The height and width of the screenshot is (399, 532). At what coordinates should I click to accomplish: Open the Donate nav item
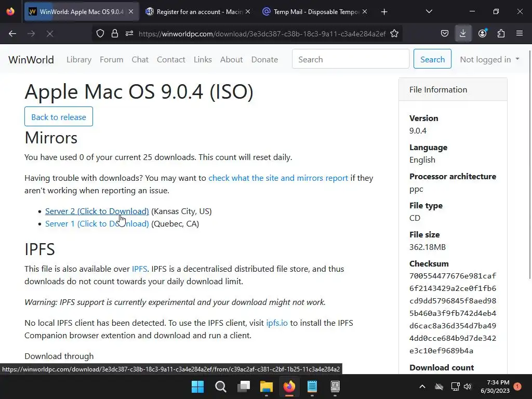[264, 60]
